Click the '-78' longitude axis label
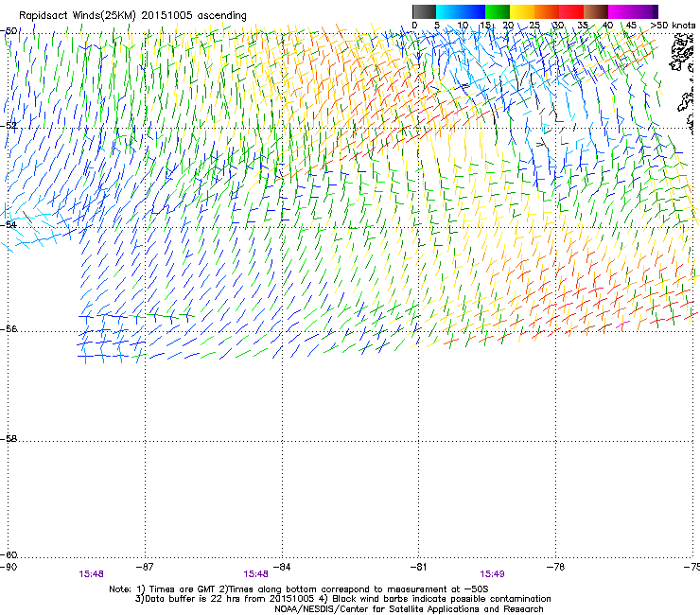Screen dimensions: 700x615 pos(555,567)
